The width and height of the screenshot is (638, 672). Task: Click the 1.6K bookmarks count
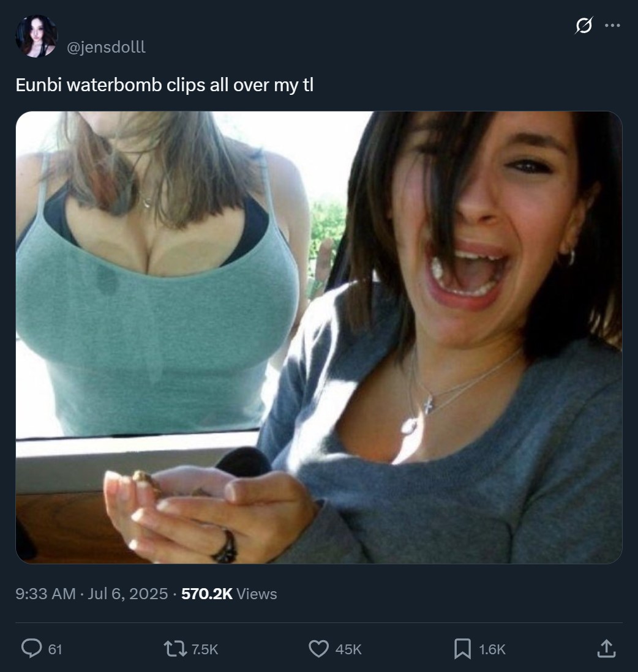coord(492,649)
